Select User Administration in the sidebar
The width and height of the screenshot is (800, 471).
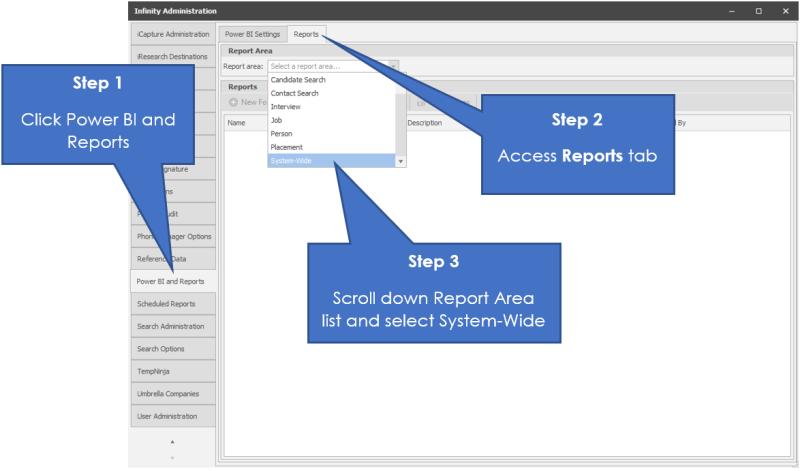pos(172,416)
